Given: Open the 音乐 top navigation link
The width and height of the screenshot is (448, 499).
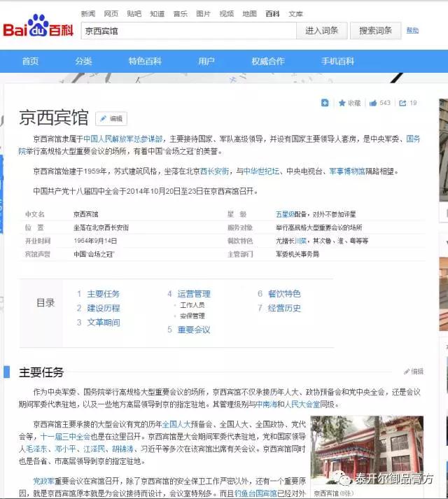Looking at the screenshot, I should [180, 14].
